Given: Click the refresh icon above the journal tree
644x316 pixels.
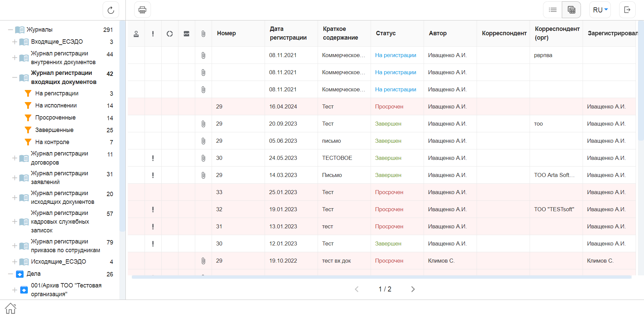Looking at the screenshot, I should 111,10.
